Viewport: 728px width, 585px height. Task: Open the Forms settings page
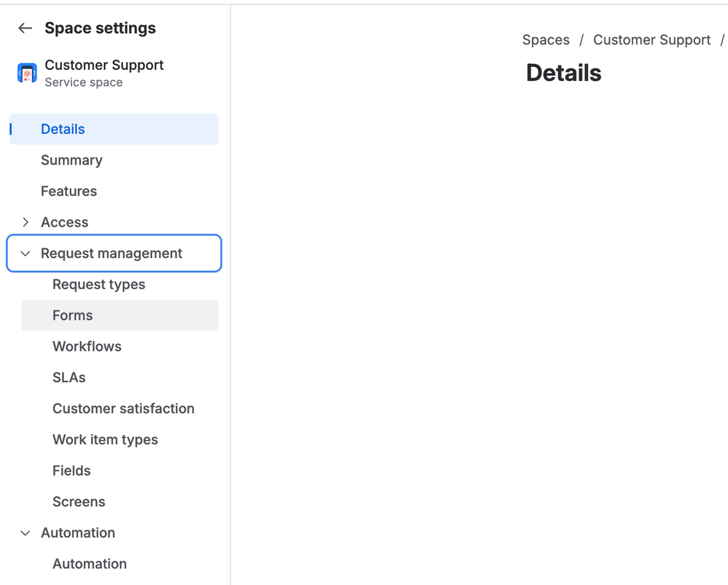click(x=73, y=315)
